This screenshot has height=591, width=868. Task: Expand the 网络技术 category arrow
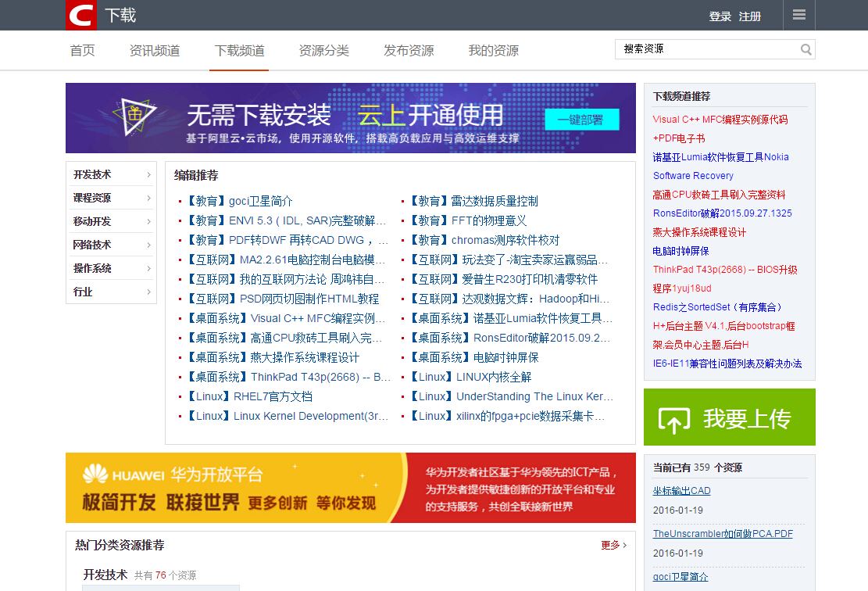coord(149,245)
